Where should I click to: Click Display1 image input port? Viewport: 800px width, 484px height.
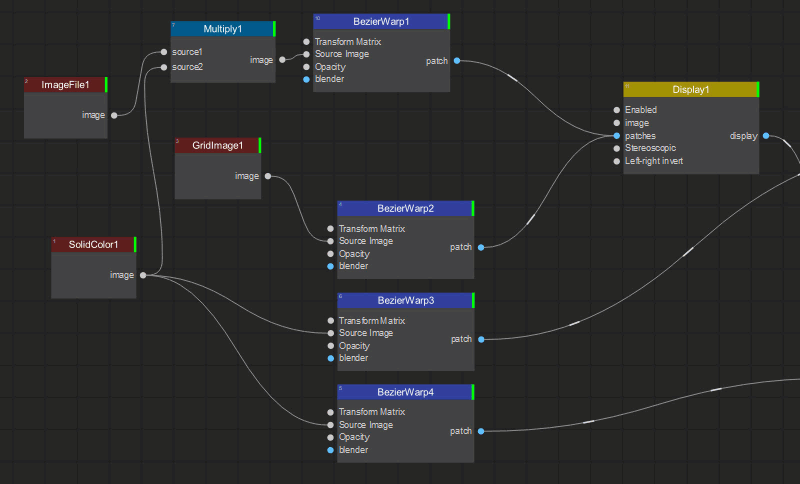tap(617, 123)
